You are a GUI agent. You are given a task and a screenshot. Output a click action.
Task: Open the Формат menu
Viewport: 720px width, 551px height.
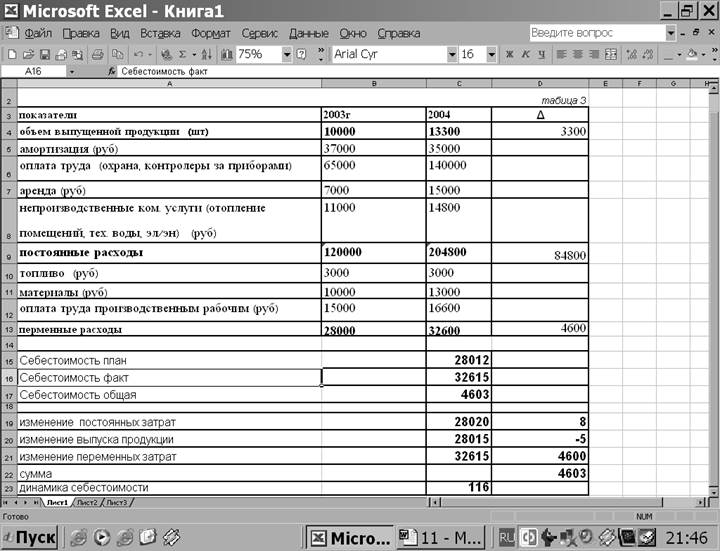[x=210, y=33]
